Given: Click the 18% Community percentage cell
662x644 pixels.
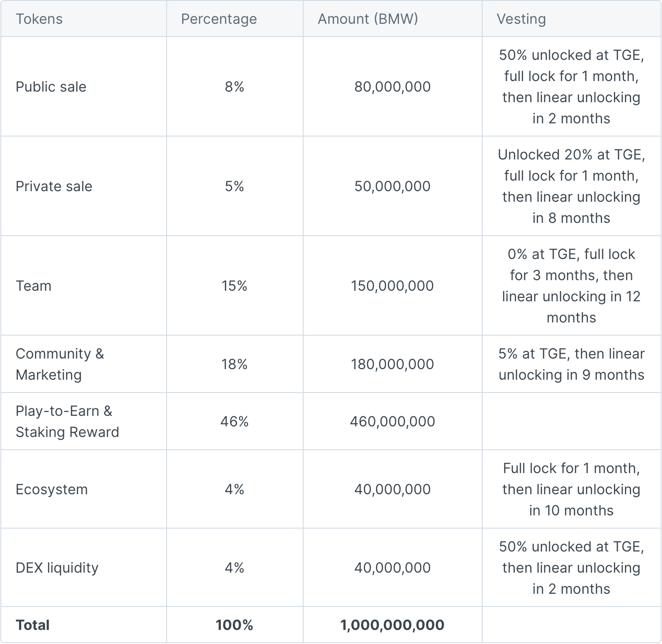Looking at the screenshot, I should (234, 364).
